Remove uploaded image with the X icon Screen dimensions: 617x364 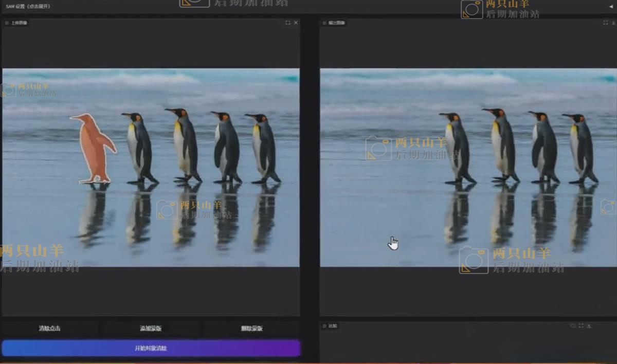pyautogui.click(x=296, y=23)
